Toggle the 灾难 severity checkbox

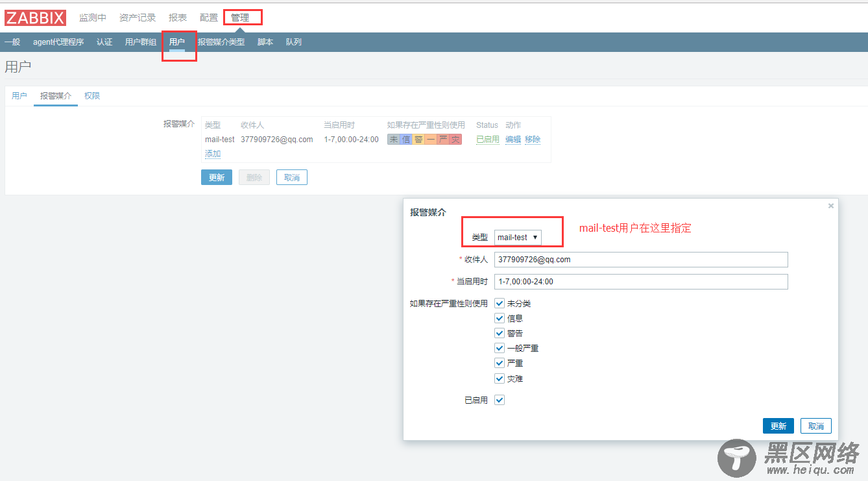(500, 378)
